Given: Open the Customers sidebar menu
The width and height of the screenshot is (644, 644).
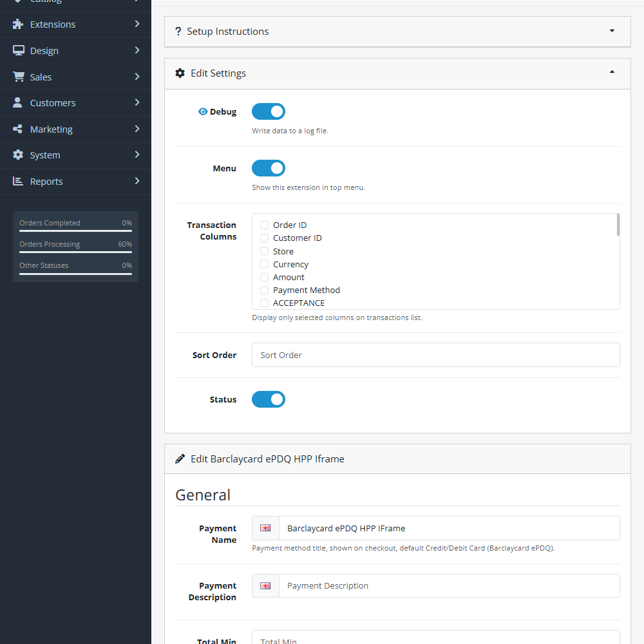Looking at the screenshot, I should [75, 102].
